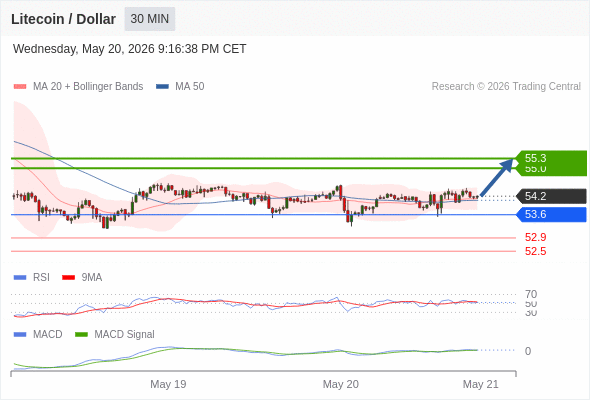Open the Research Trading Central copyright link
590x400 pixels.
point(506,87)
